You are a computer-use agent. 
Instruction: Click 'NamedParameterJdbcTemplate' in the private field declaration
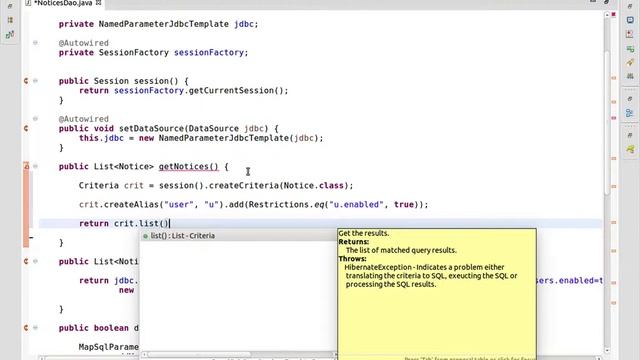tap(164, 24)
